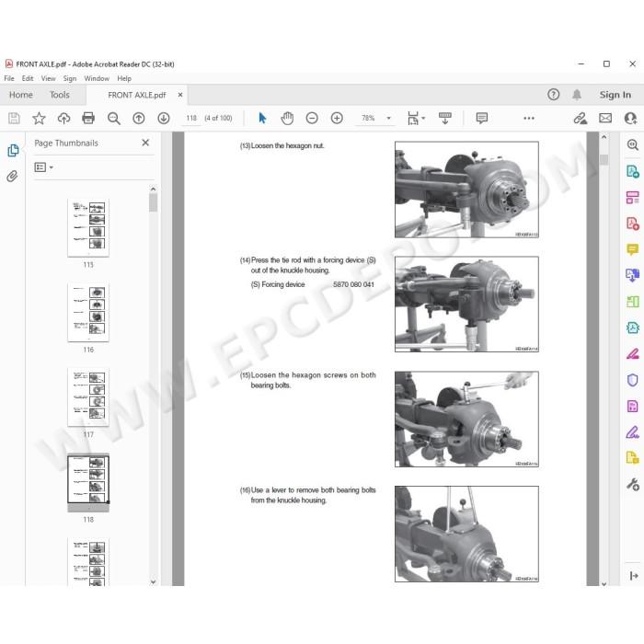The height and width of the screenshot is (644, 644).
Task: Add a comment sticky note
Action: point(482,119)
